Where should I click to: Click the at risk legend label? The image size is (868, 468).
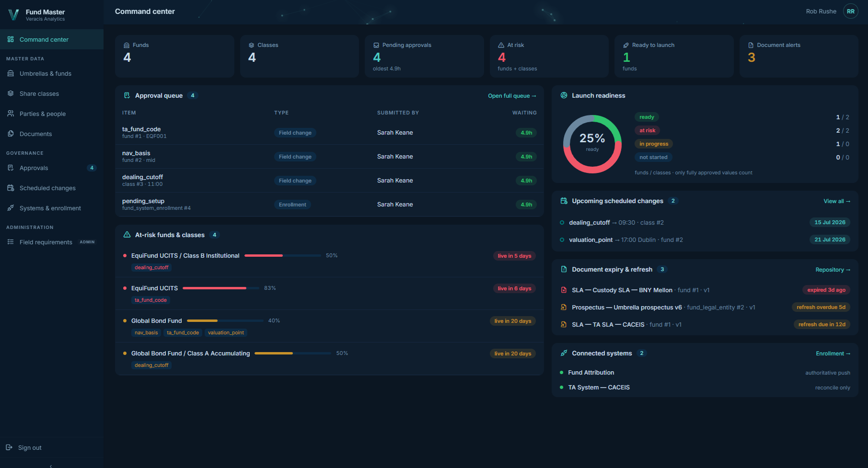(x=647, y=130)
